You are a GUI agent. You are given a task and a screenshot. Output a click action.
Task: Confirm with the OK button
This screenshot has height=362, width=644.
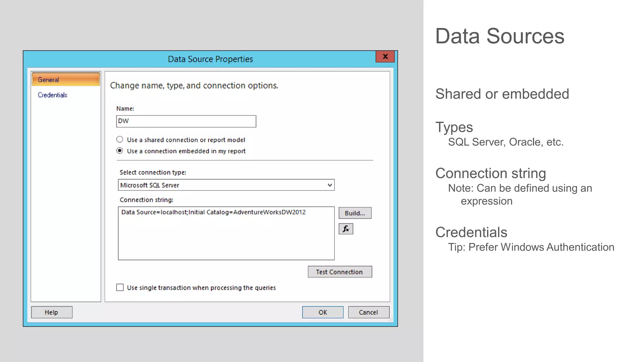[x=323, y=312]
